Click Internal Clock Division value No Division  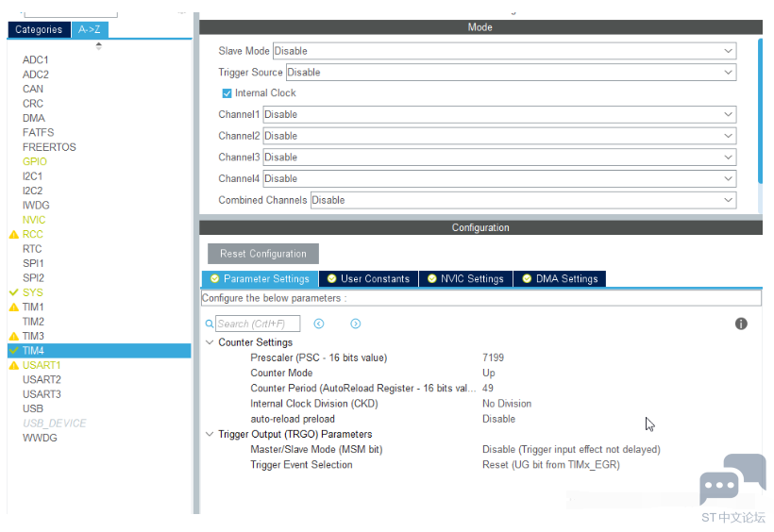click(x=507, y=404)
